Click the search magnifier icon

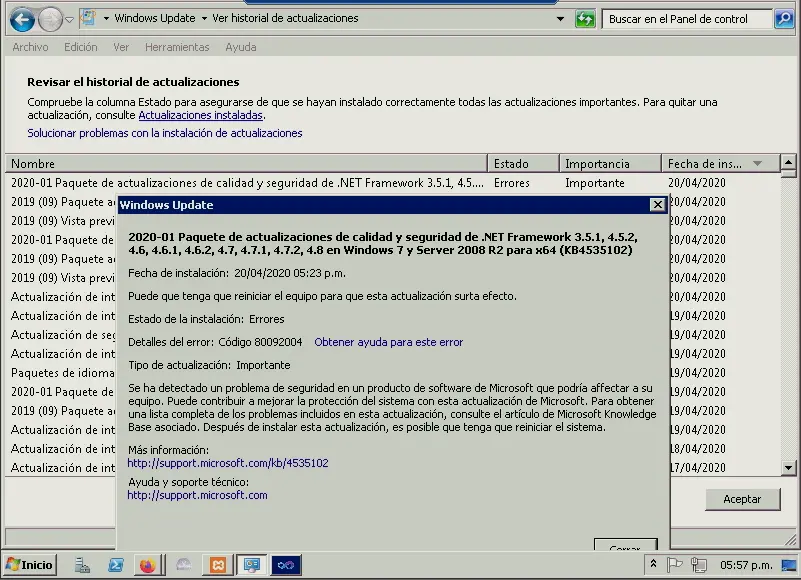click(784, 19)
